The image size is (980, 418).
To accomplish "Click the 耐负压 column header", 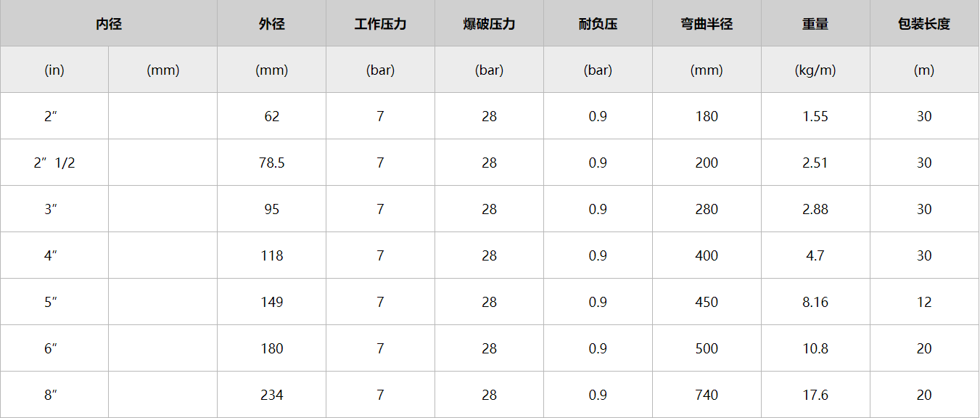I will pos(598,24).
